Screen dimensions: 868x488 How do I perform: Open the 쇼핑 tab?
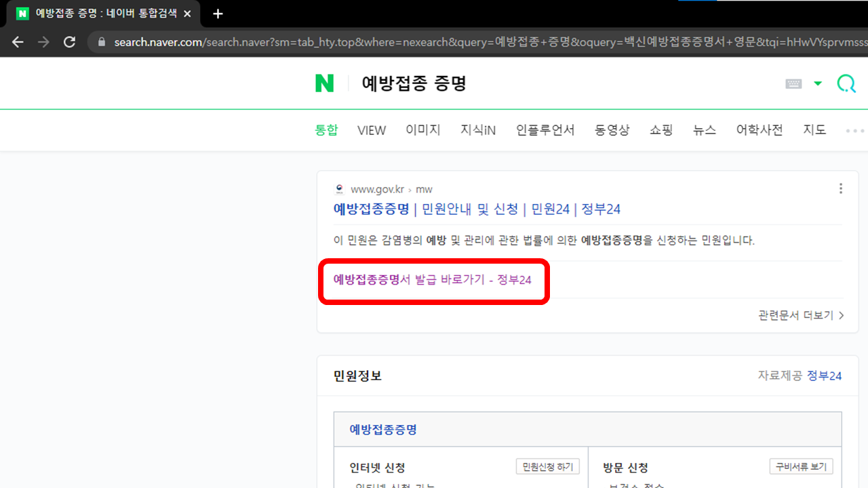pyautogui.click(x=661, y=130)
